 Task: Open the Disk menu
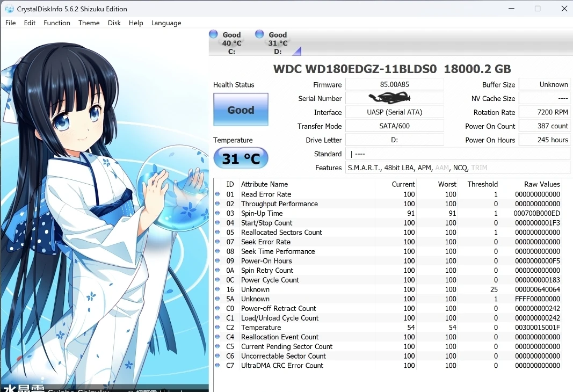click(x=114, y=23)
